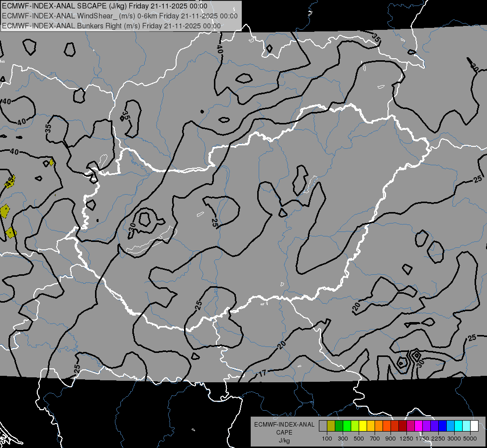Select the purple legend swatch after 1750

coord(427,426)
